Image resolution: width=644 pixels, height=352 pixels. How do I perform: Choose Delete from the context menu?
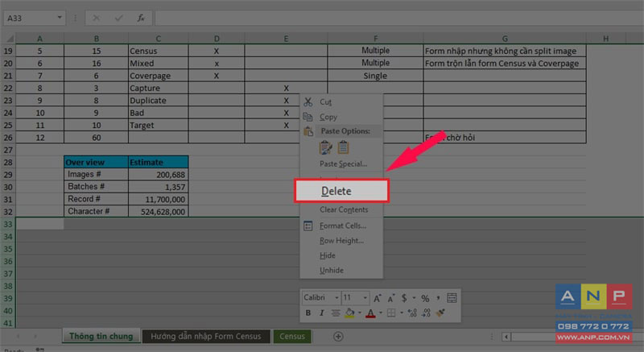coord(341,191)
